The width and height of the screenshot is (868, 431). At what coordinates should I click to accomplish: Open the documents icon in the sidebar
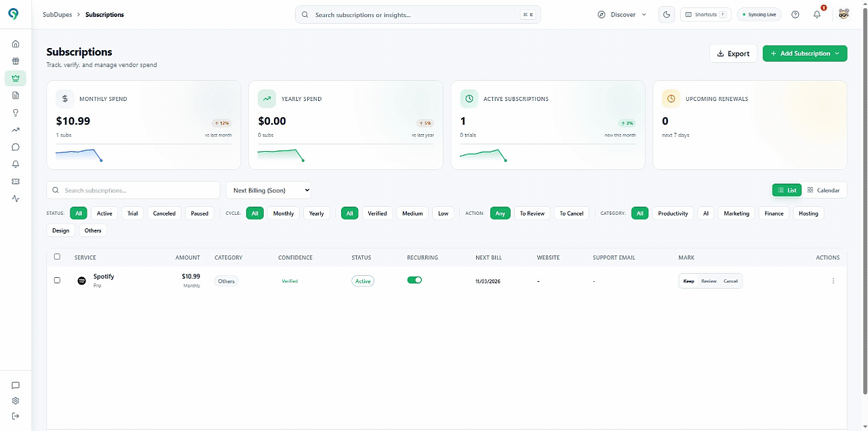click(16, 95)
